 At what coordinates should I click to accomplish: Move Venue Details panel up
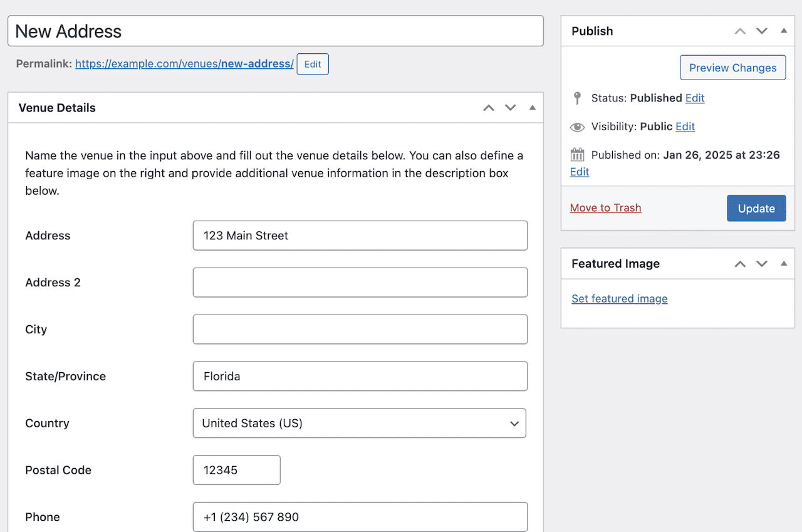(489, 108)
